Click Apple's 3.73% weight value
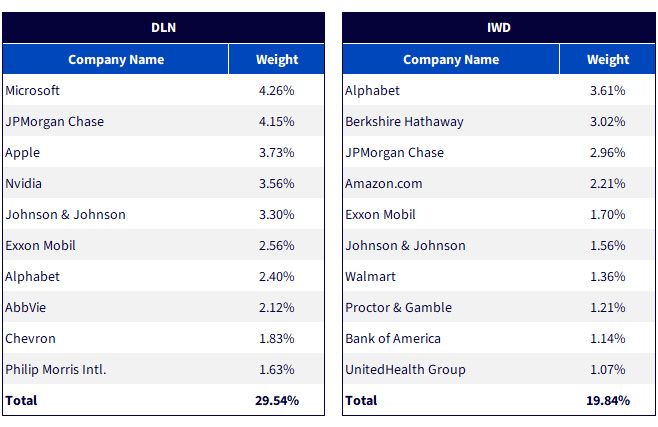658x427 pixels. tap(277, 152)
